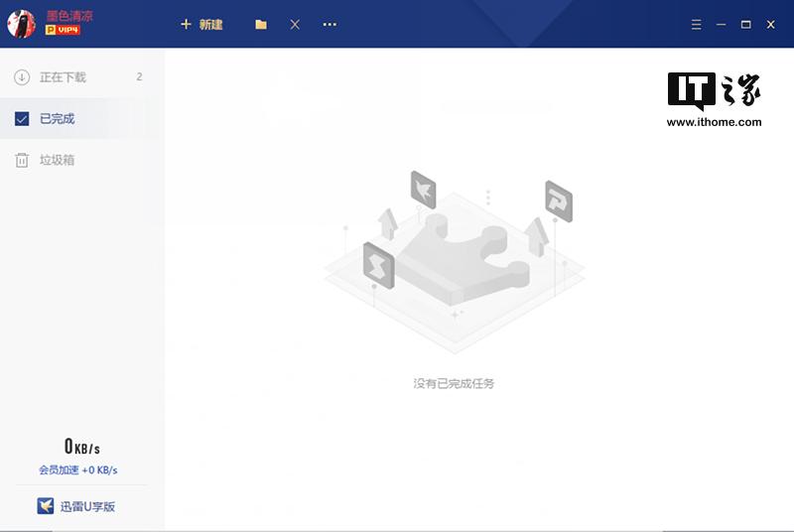This screenshot has width=794, height=532.
Task: Open the 垃圾箱 trash bin
Action: pyautogui.click(x=57, y=160)
